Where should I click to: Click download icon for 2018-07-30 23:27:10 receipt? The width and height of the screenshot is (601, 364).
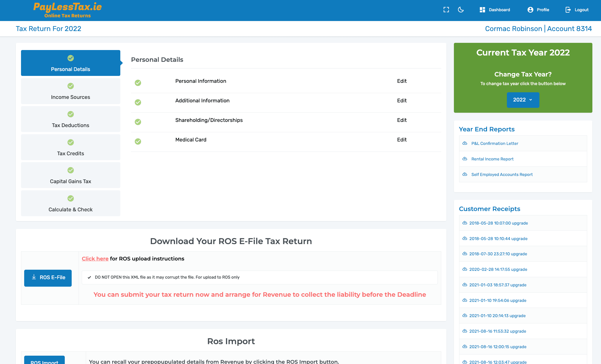point(465,254)
